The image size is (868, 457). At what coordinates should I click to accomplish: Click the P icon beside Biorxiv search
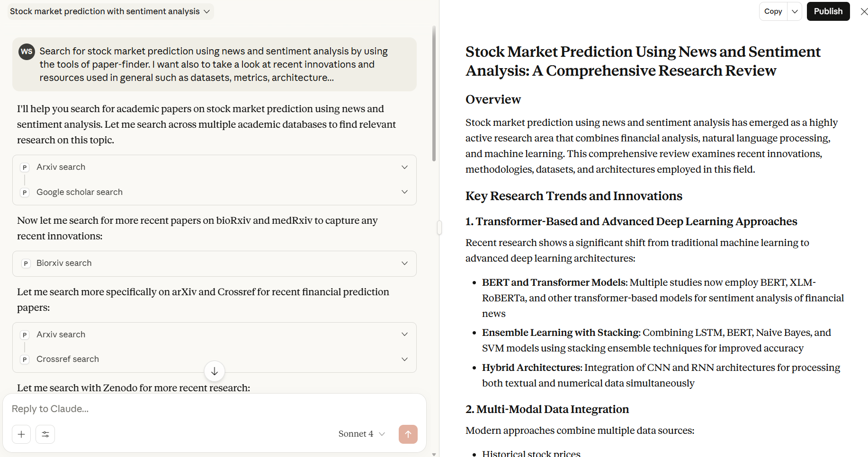[x=26, y=264]
